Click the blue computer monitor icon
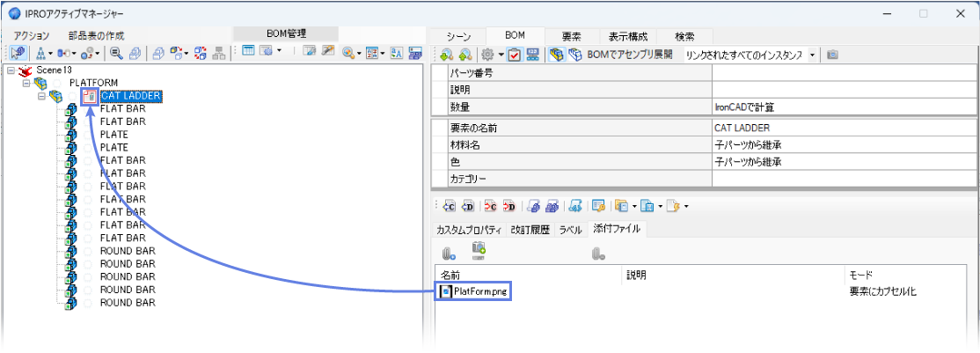The height and width of the screenshot is (353, 980). (533, 55)
